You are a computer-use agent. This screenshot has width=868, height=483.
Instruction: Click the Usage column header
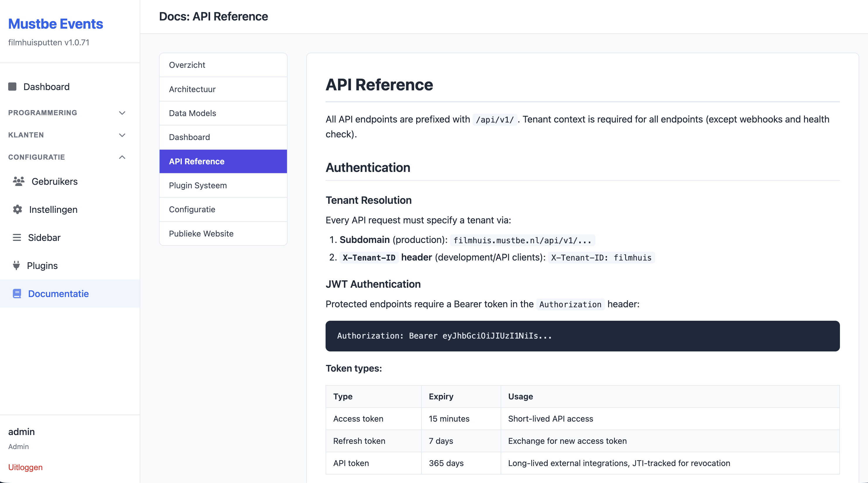pos(670,396)
